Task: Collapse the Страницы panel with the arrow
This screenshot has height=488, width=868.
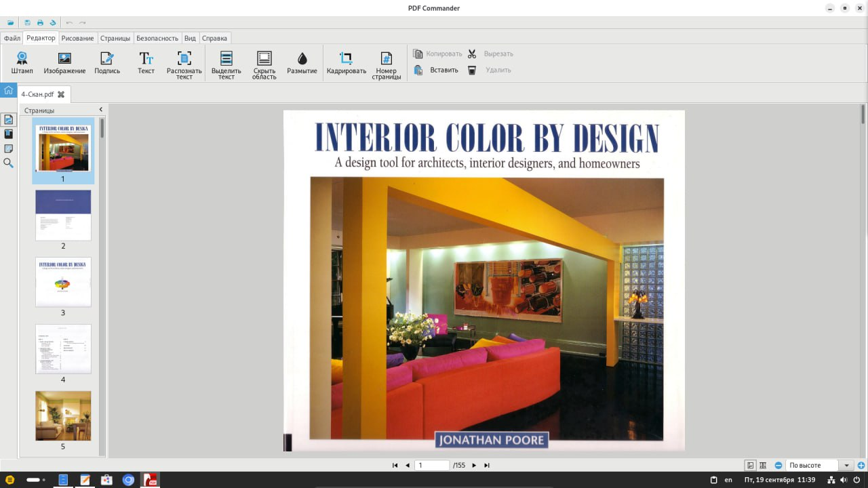Action: point(101,110)
